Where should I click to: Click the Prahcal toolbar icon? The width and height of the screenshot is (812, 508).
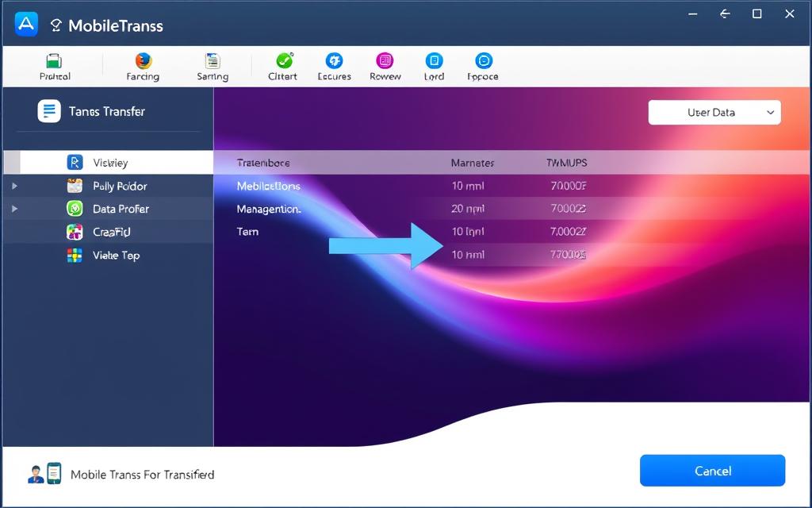pos(54,62)
